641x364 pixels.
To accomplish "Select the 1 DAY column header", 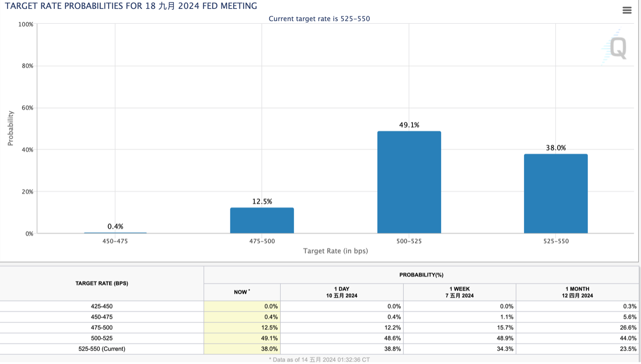I will [x=342, y=292].
